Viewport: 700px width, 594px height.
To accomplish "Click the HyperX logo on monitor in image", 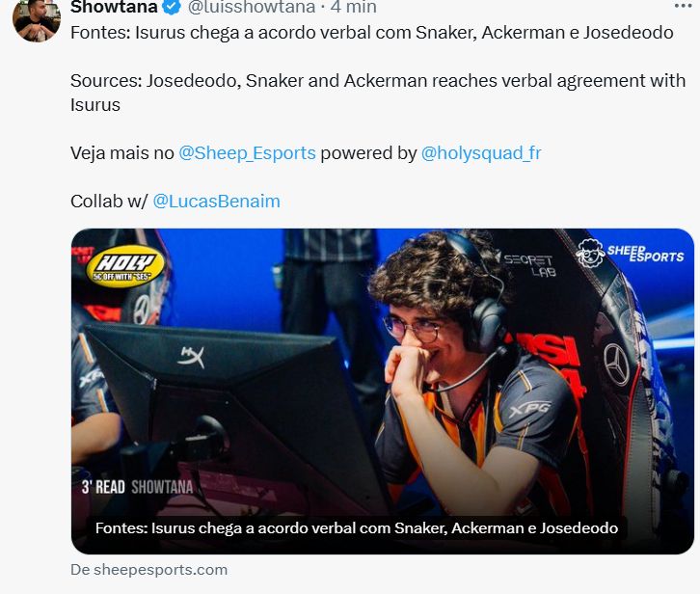I will pos(191,357).
